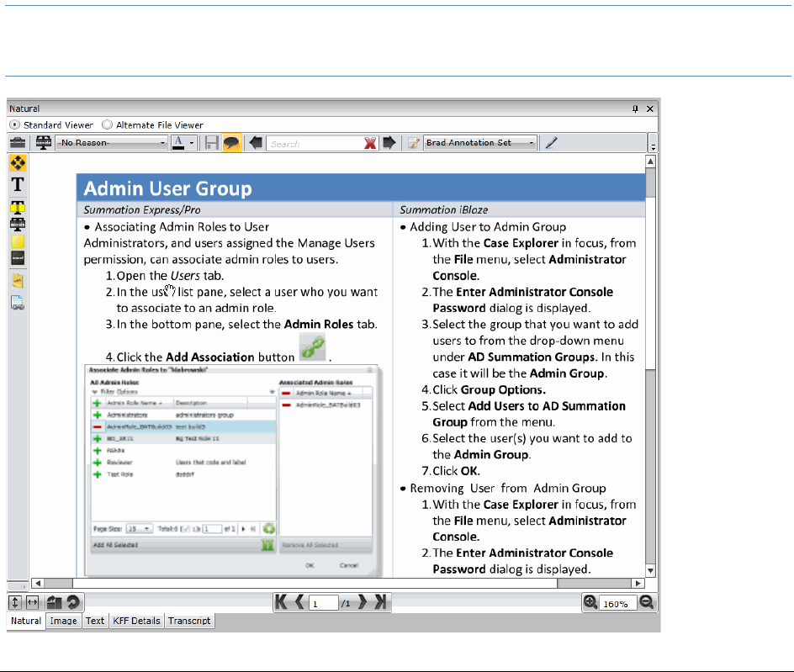Click the green Add Association chain icon
Viewport: 794px width, 672px height.
[x=312, y=347]
